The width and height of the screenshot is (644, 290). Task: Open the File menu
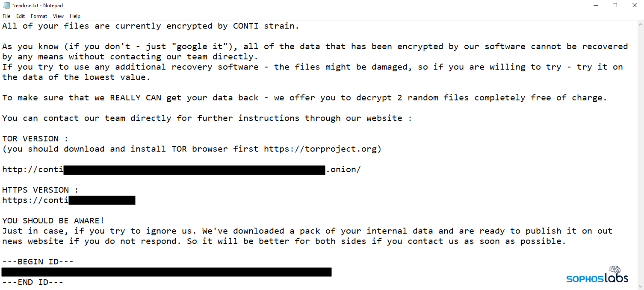click(6, 16)
